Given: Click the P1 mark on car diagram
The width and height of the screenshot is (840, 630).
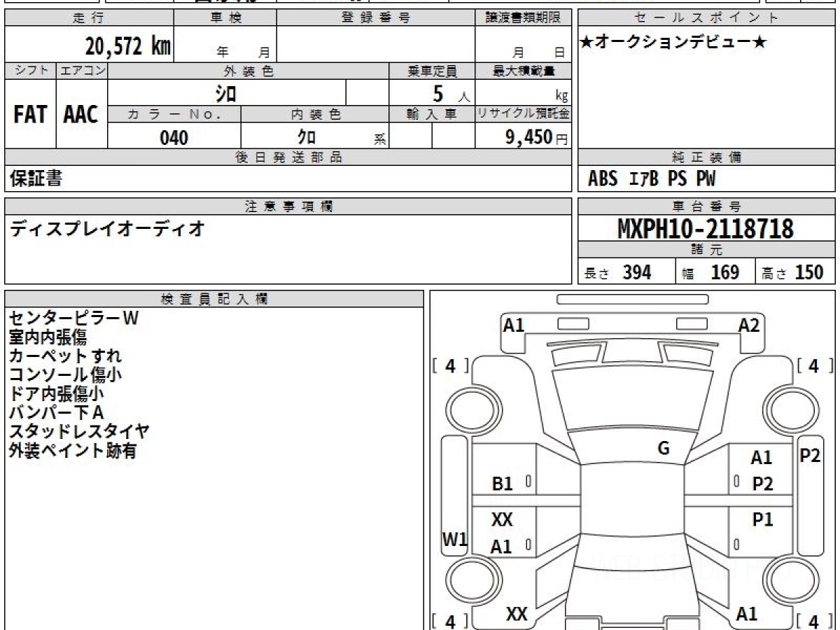Looking at the screenshot, I should [x=762, y=519].
